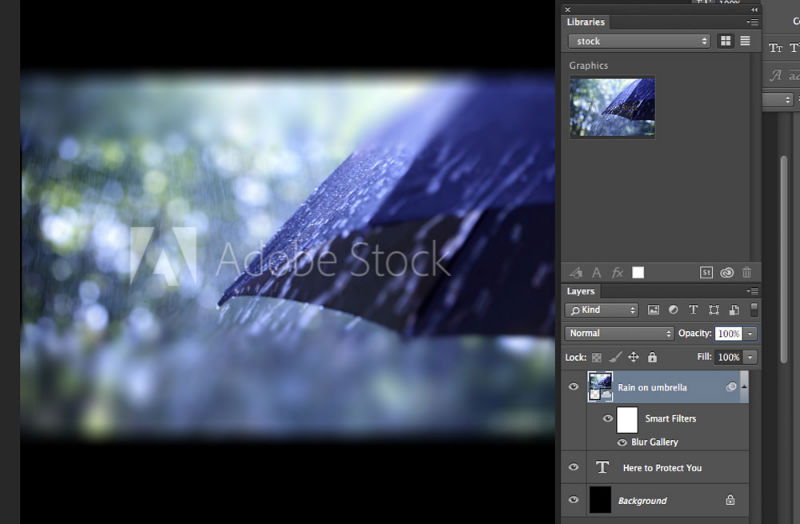Click the lock position icon

[x=633, y=357]
